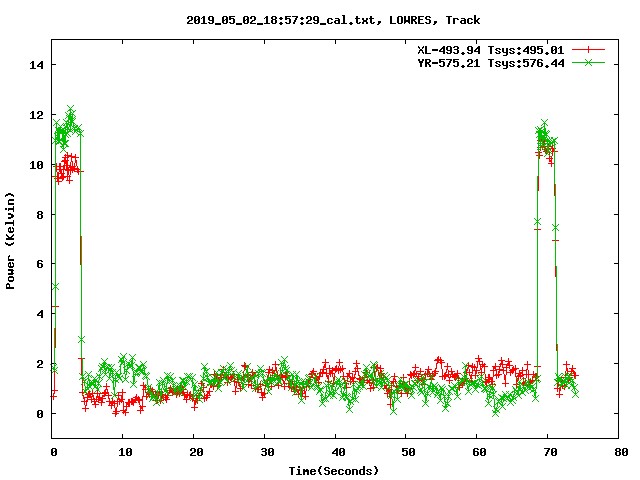Click the "Power (Kelvin)" y-axis label

point(10,241)
